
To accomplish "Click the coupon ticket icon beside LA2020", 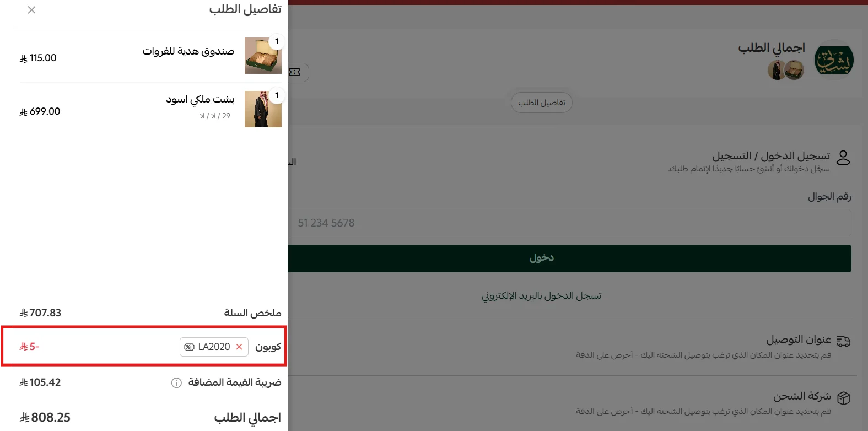I will (x=190, y=347).
